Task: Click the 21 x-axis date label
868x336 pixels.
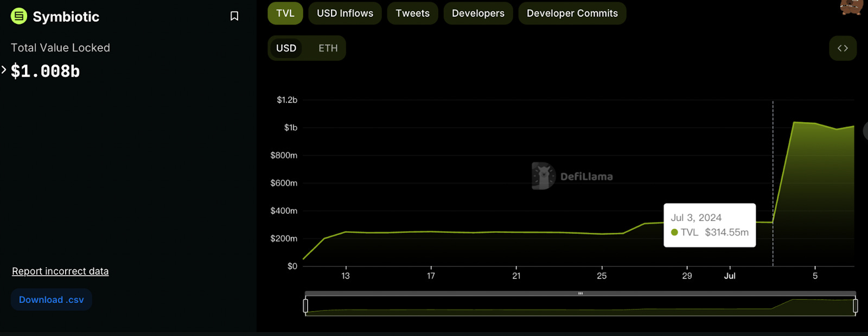Action: 516,276
